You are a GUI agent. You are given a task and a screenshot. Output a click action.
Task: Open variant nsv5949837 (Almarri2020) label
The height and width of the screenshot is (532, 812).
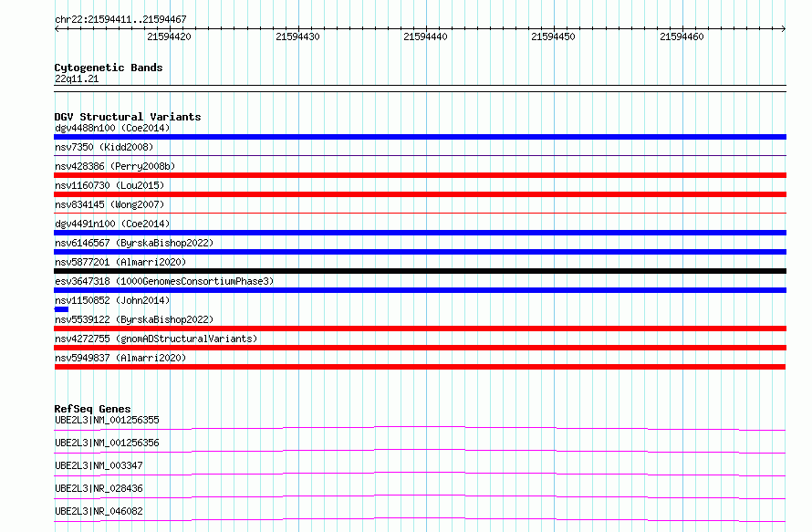[x=120, y=358]
